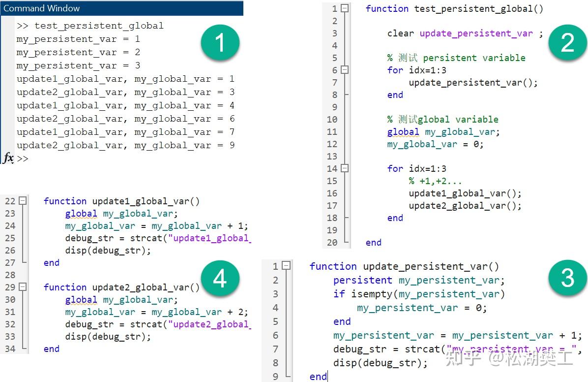Click the teal badge numbered 3
This screenshot has width=588, height=382.
pos(567,278)
